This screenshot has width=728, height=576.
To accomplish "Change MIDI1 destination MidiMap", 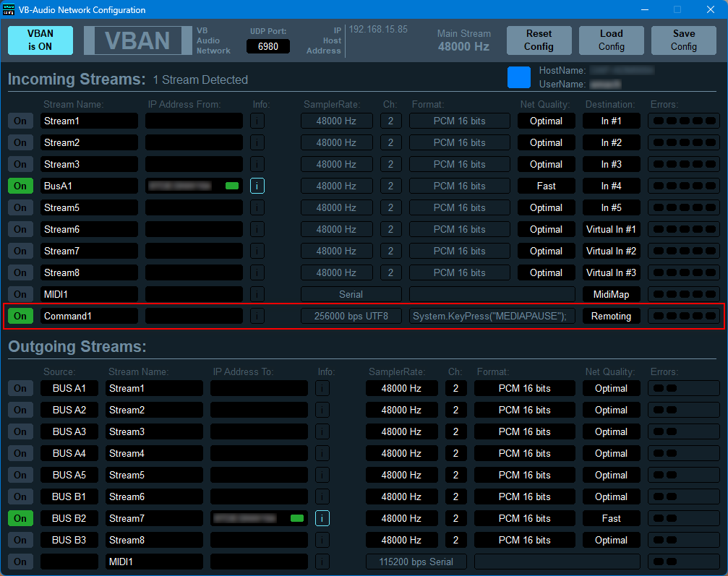I will point(612,294).
